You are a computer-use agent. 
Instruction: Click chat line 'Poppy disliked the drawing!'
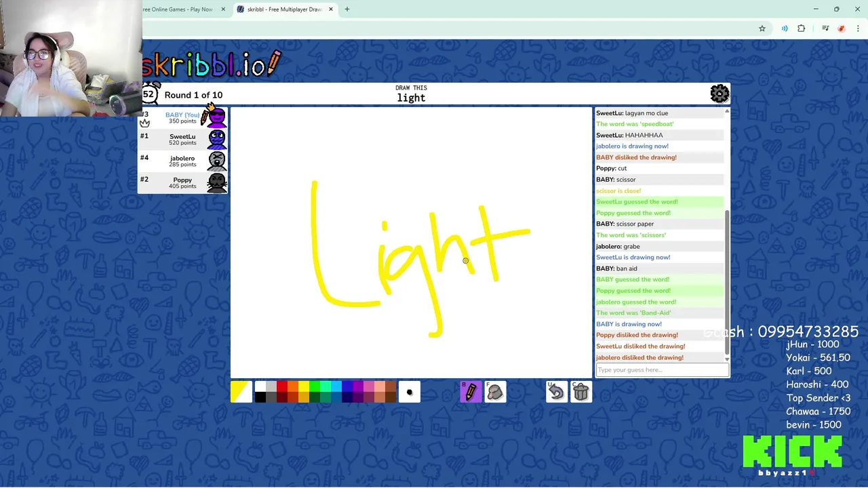point(659,335)
